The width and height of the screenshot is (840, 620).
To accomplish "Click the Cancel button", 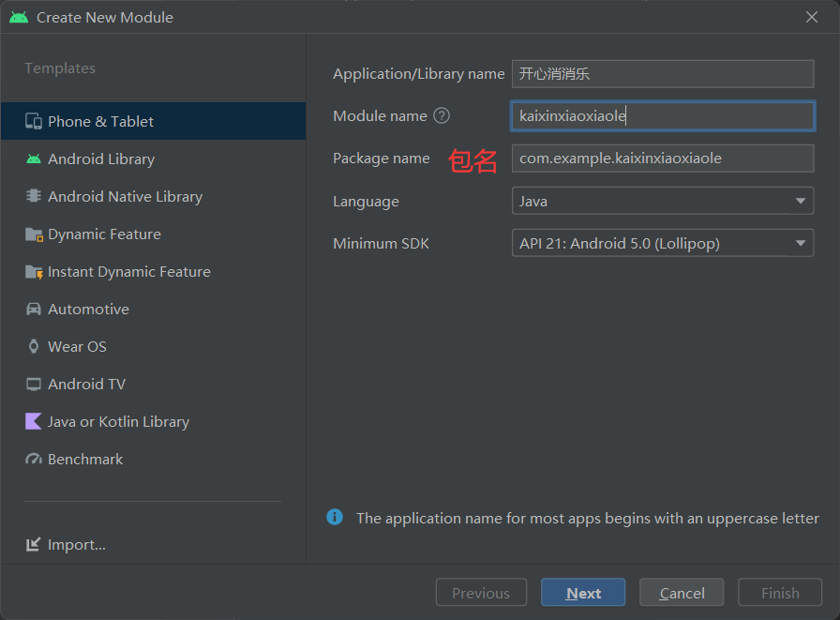I will [x=682, y=593].
